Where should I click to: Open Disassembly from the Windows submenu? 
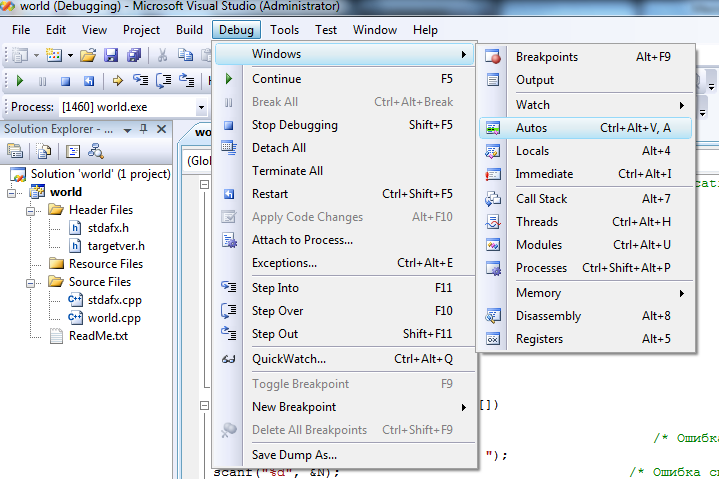pyautogui.click(x=585, y=316)
